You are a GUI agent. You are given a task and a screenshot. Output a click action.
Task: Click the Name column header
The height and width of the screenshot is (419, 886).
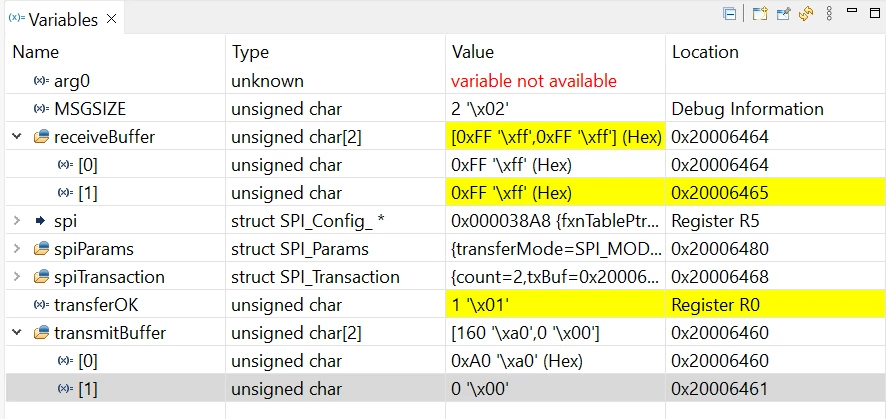point(36,52)
